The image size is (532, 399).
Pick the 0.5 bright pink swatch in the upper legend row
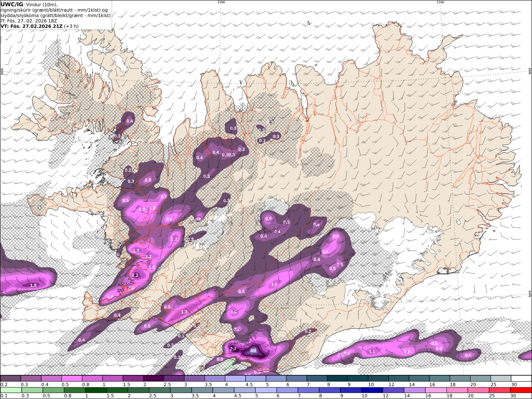point(72,379)
